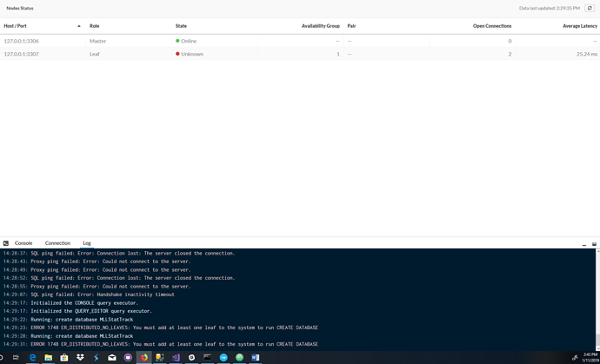Viewport: 600px width, 364px height.
Task: Switch to the Console tab
Action: [23, 243]
